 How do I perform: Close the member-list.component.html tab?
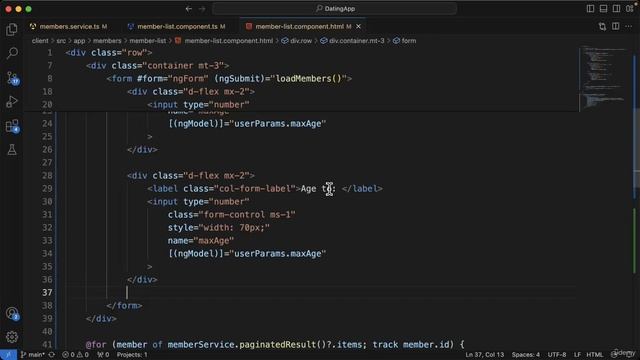(358, 27)
